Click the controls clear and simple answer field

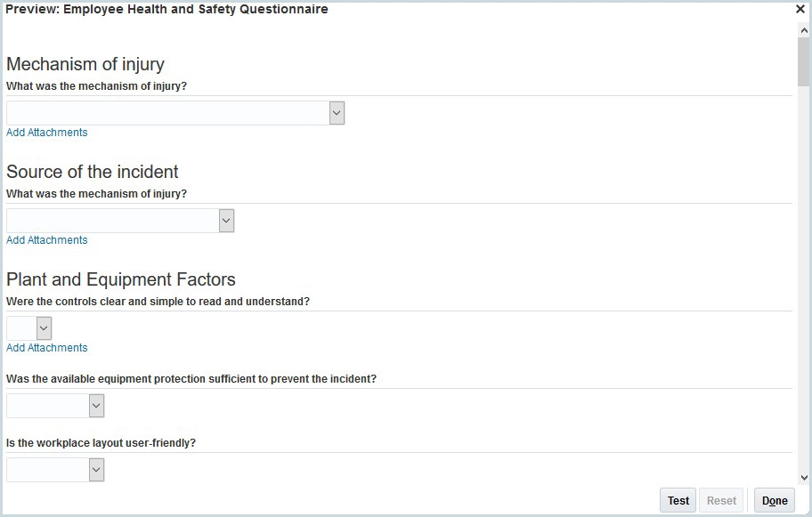point(21,328)
